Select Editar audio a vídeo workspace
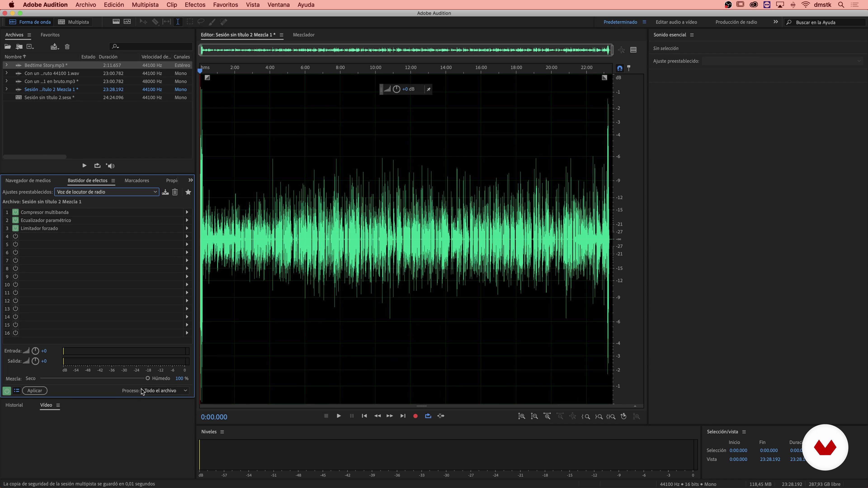 (x=676, y=22)
